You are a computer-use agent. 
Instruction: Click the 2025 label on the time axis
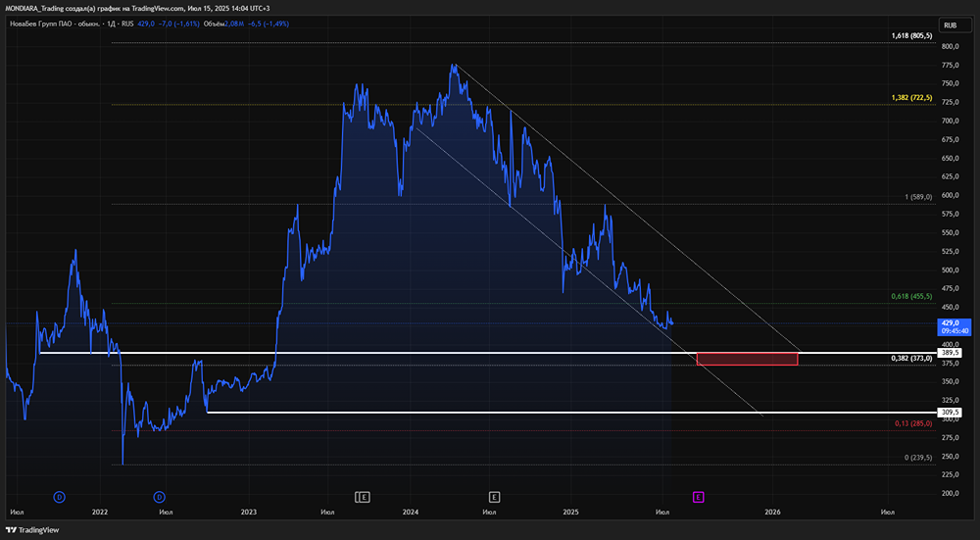pyautogui.click(x=571, y=512)
